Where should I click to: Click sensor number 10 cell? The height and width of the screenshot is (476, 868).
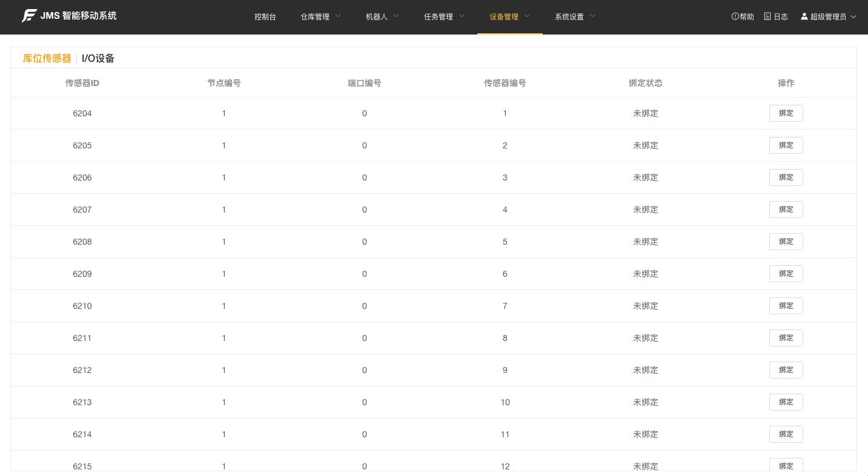[505, 402]
